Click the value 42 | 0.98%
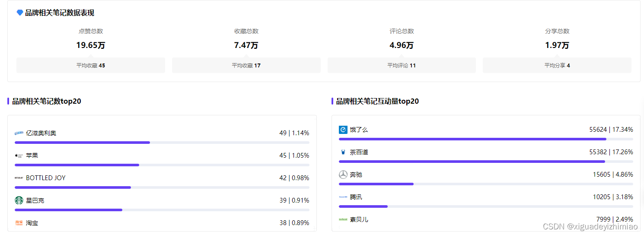 [x=294, y=178]
